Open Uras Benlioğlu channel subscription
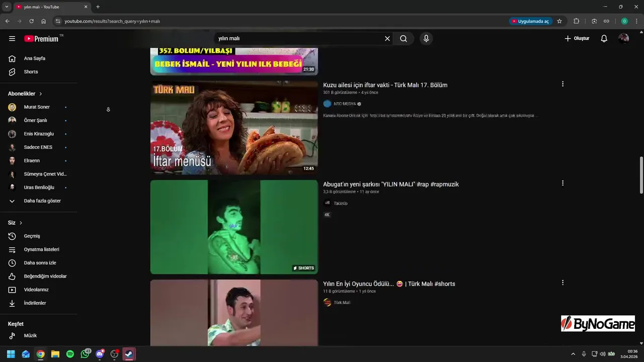 point(39,187)
